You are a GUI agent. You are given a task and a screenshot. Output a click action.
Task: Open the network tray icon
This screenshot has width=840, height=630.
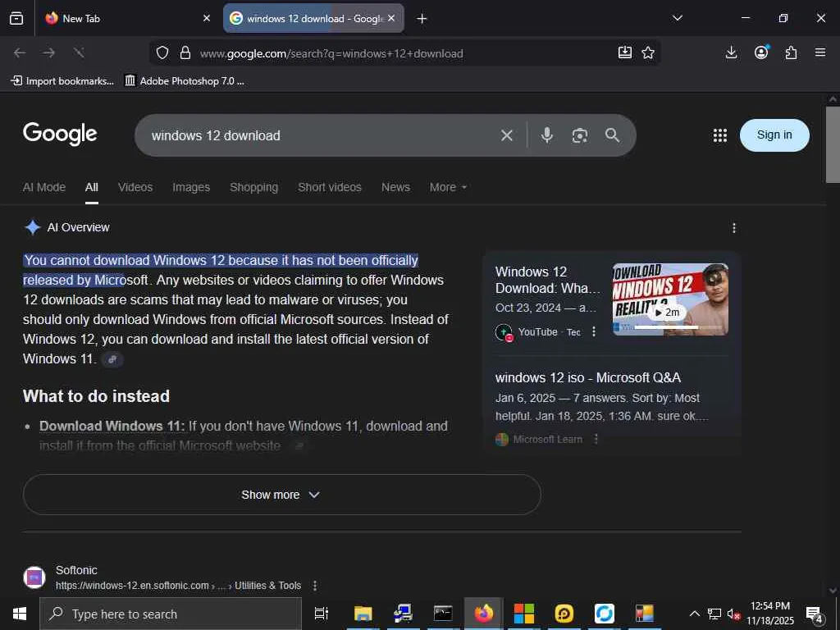(x=714, y=614)
